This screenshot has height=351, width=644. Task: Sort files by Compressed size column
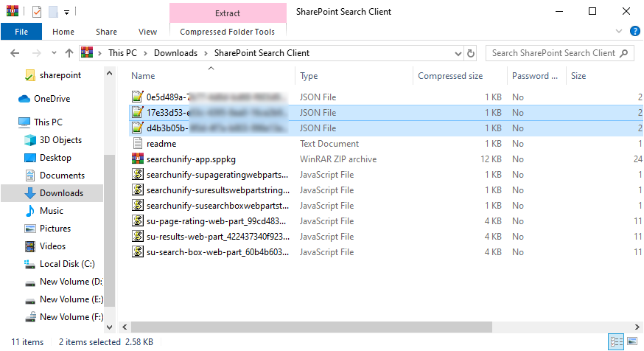click(x=450, y=76)
